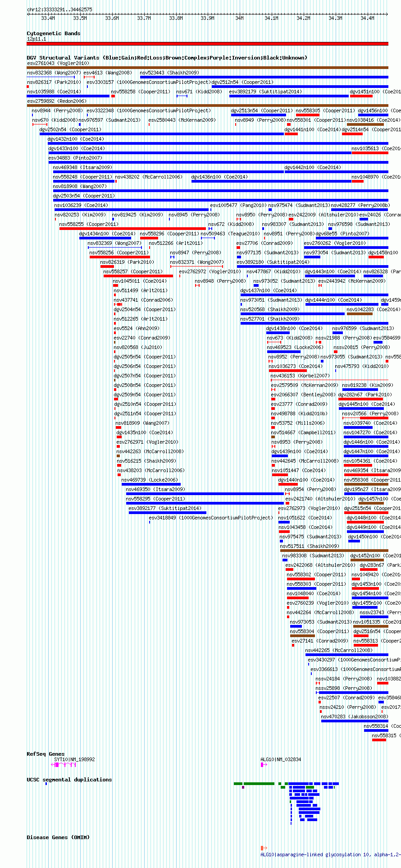This screenshot has height=868, width=401.
Task: Select variant nsv53752 (Mills2006)
Action: 273,427
